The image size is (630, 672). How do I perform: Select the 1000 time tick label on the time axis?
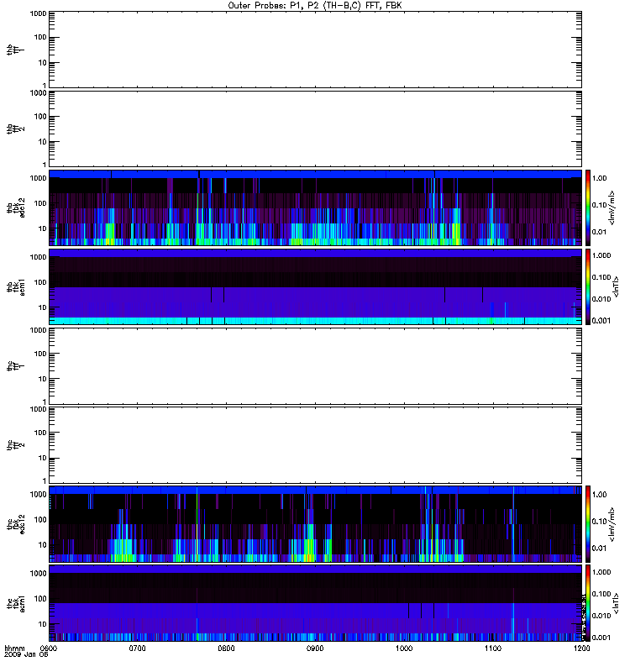point(404,648)
